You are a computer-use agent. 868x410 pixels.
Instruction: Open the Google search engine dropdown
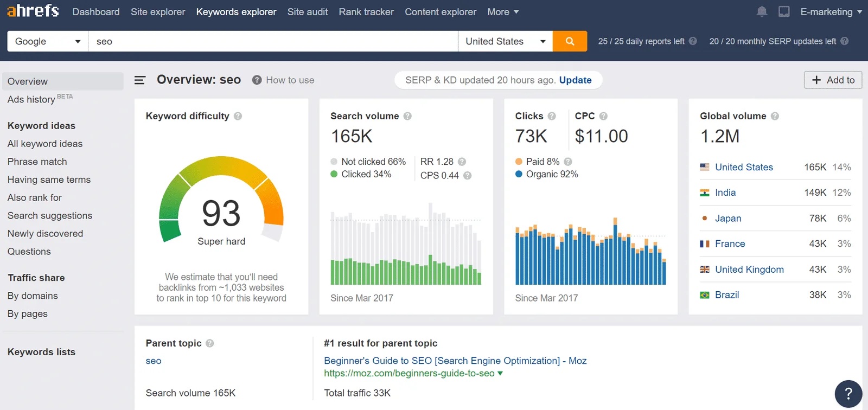click(48, 41)
